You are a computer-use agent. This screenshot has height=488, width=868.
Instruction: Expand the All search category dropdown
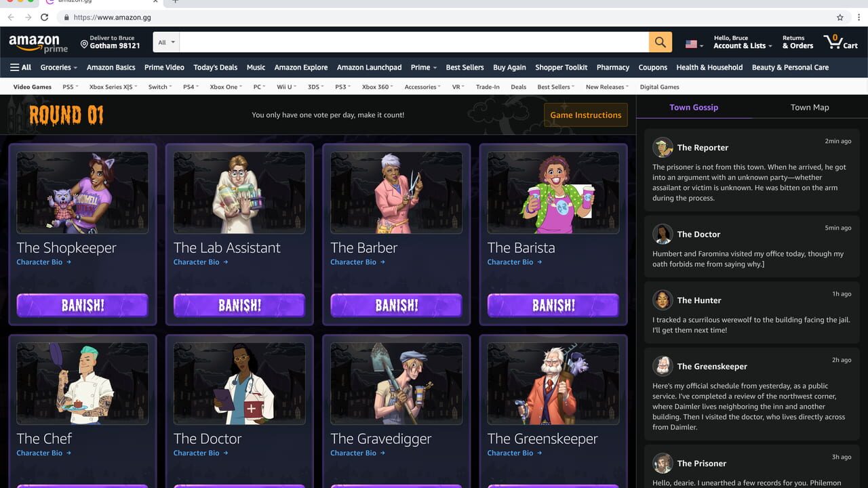(166, 42)
